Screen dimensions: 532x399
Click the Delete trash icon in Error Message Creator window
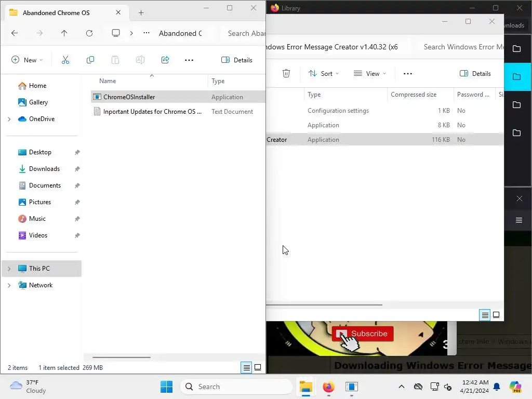(286, 73)
